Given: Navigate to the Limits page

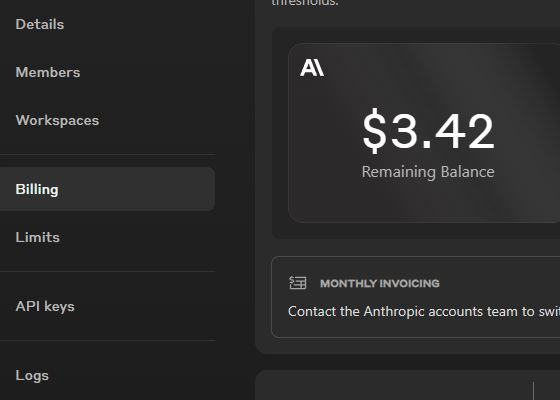Looking at the screenshot, I should coord(38,237).
